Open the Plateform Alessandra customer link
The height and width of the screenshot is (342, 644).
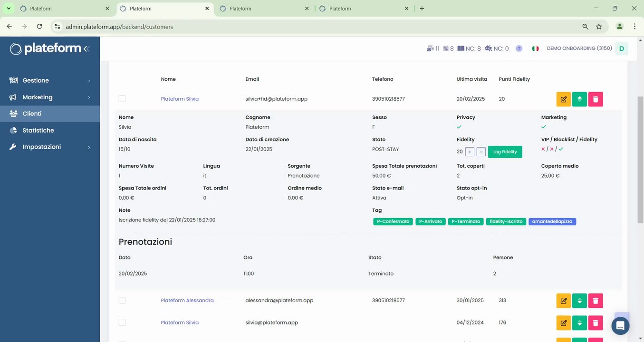coord(187,300)
